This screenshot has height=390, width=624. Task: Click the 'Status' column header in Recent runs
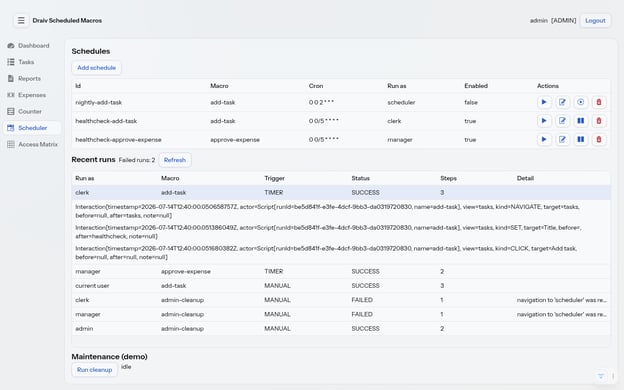pos(361,178)
